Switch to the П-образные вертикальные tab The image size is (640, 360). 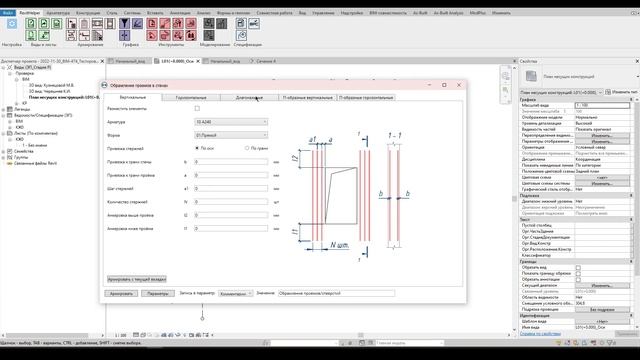pyautogui.click(x=308, y=98)
